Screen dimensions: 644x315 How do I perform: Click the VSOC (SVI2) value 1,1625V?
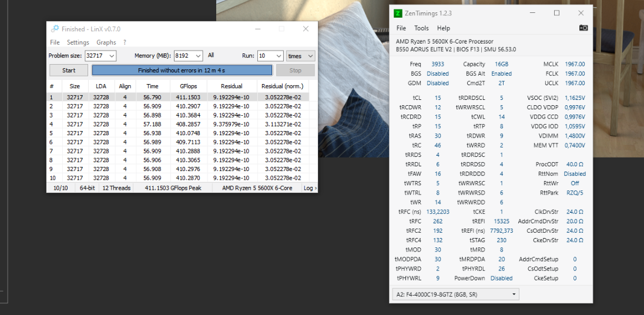point(575,98)
